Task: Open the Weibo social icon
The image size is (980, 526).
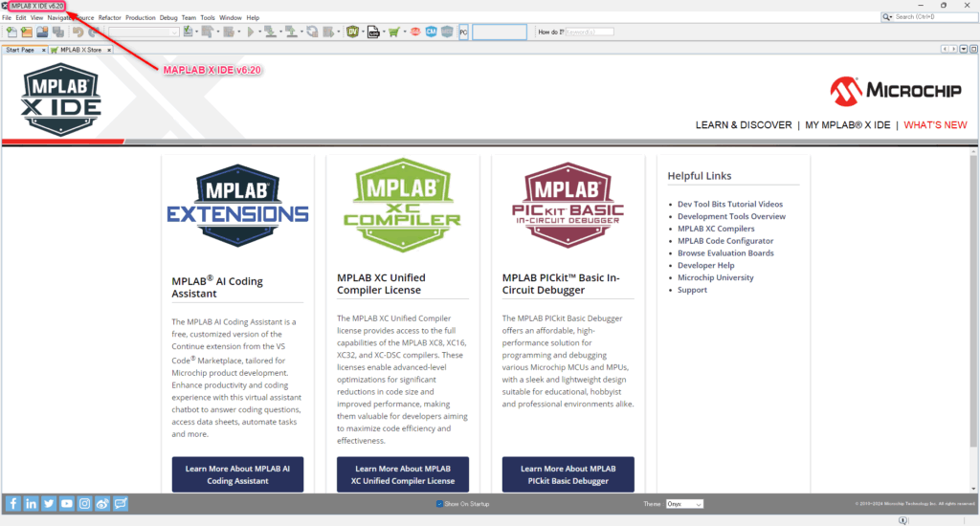Action: 102,503
